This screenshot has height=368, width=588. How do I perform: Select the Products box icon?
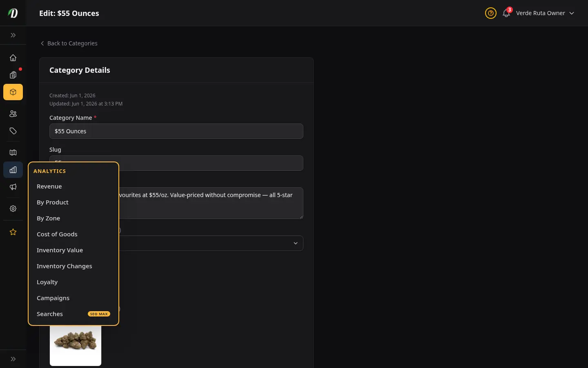[13, 92]
